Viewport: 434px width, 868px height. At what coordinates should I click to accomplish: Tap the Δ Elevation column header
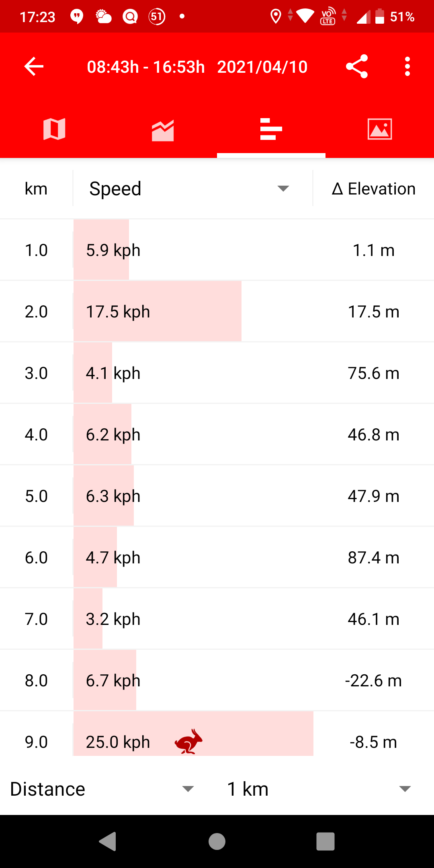(373, 188)
